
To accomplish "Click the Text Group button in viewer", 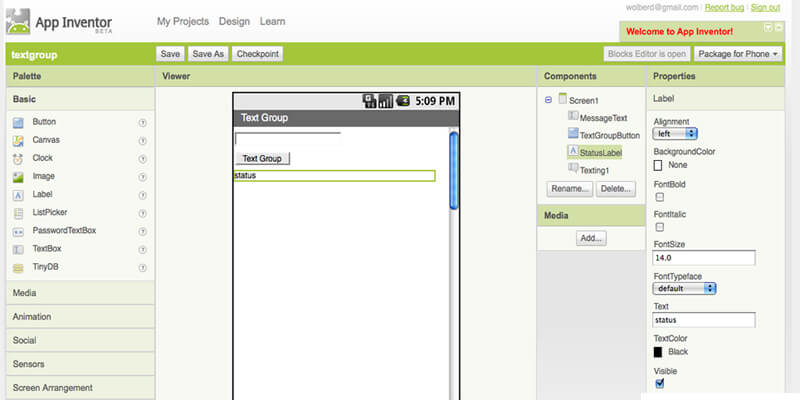I will pyautogui.click(x=262, y=159).
